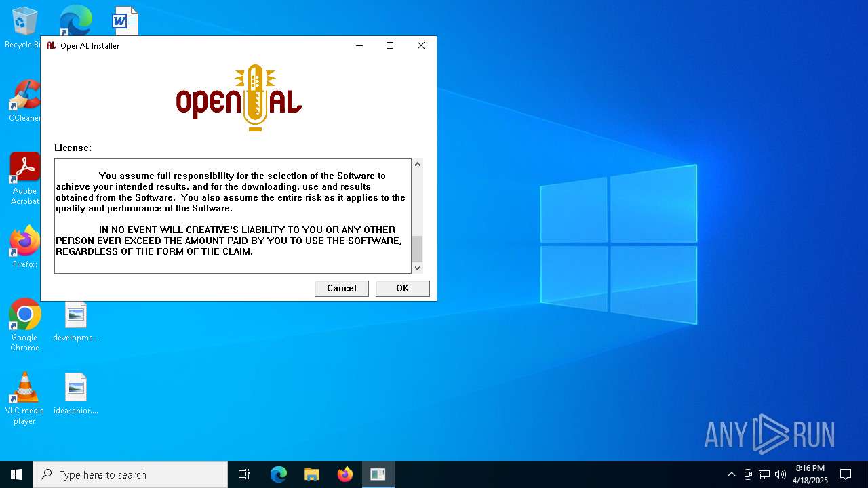Select the Adobe Acrobat desktop shortcut
Image resolution: width=868 pixels, height=488 pixels.
pos(24,178)
